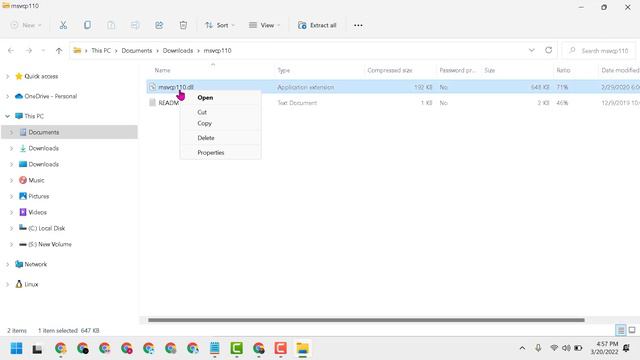Click the Notepad taskbar icon
The width and height of the screenshot is (640, 360).
click(214, 348)
